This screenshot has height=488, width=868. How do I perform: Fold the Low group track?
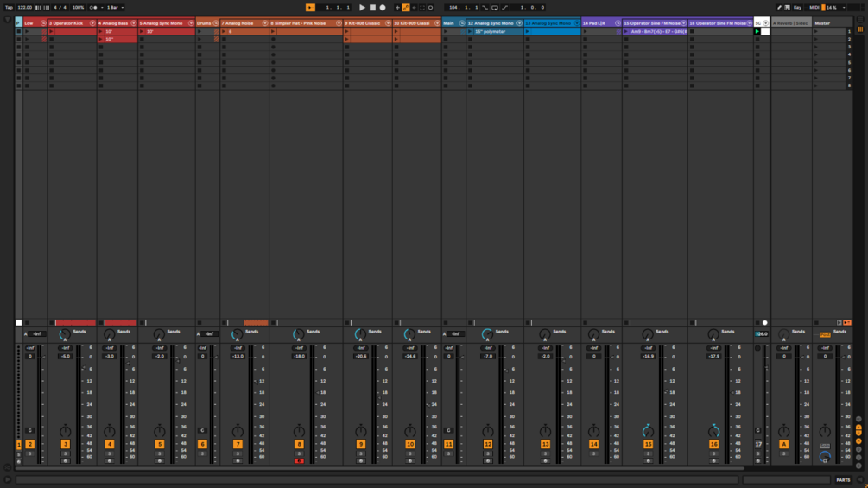[43, 23]
